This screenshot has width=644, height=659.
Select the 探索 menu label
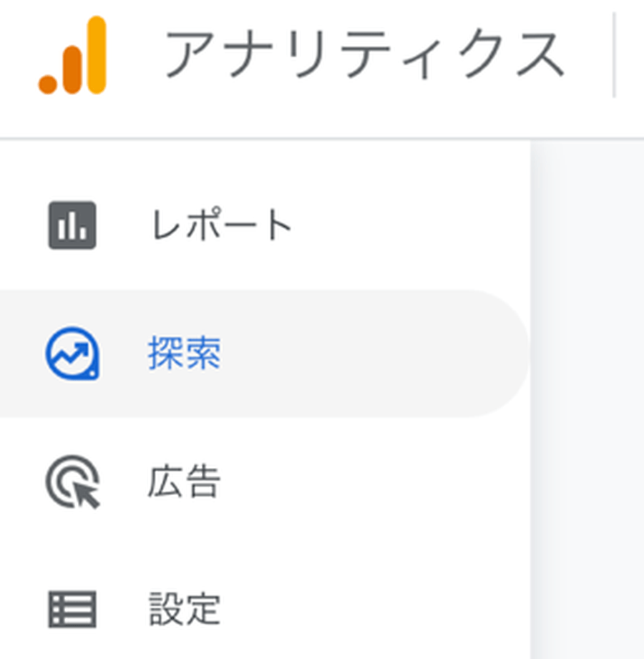(185, 353)
